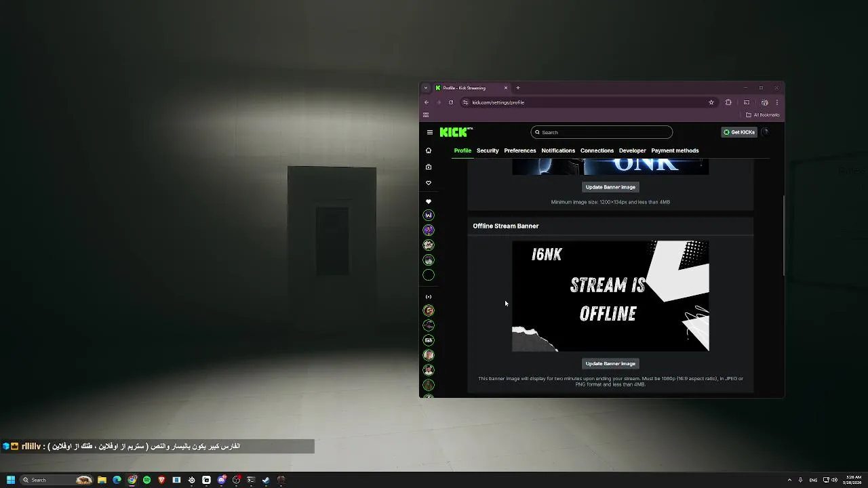Viewport: 868px width, 488px height.
Task: Show hidden system tray icons
Action: click(789, 480)
